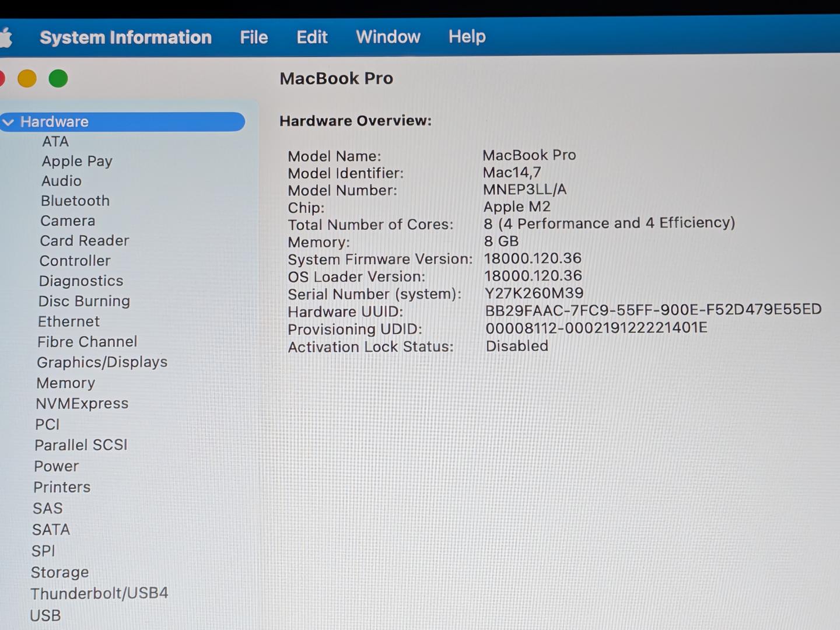Zoom the window with the green button
Viewport: 840px width, 630px height.
click(58, 78)
